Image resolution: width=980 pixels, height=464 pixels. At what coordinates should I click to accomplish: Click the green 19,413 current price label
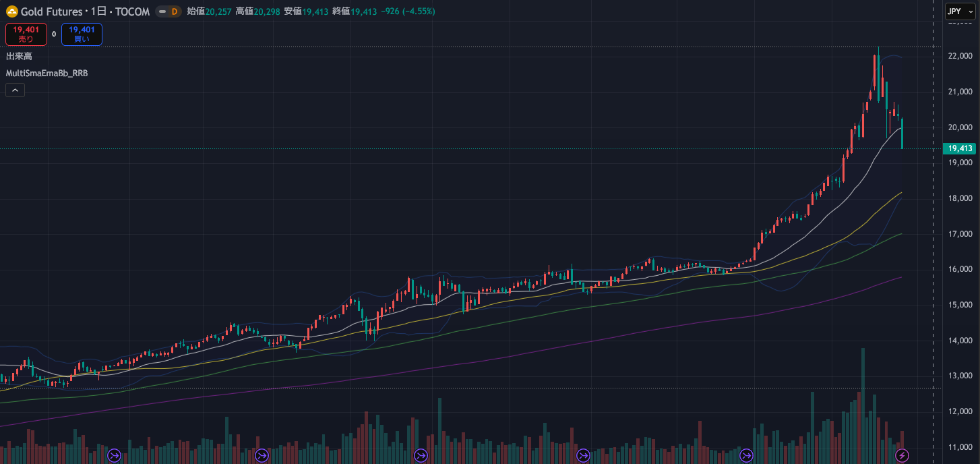(959, 148)
